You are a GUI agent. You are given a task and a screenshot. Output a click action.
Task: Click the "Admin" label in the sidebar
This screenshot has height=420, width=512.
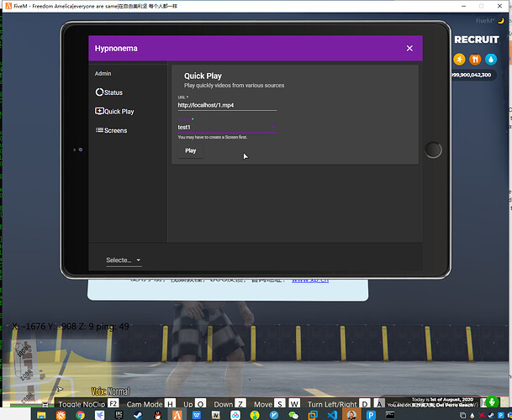(x=103, y=73)
